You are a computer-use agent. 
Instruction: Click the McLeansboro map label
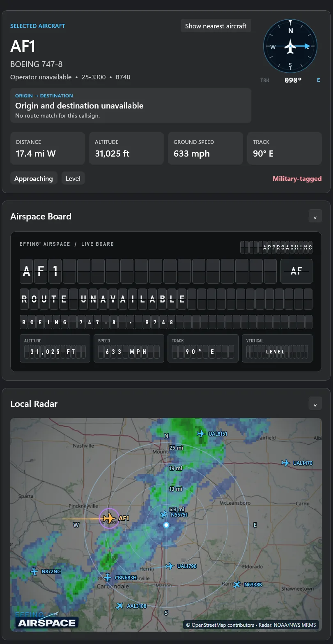click(x=235, y=503)
